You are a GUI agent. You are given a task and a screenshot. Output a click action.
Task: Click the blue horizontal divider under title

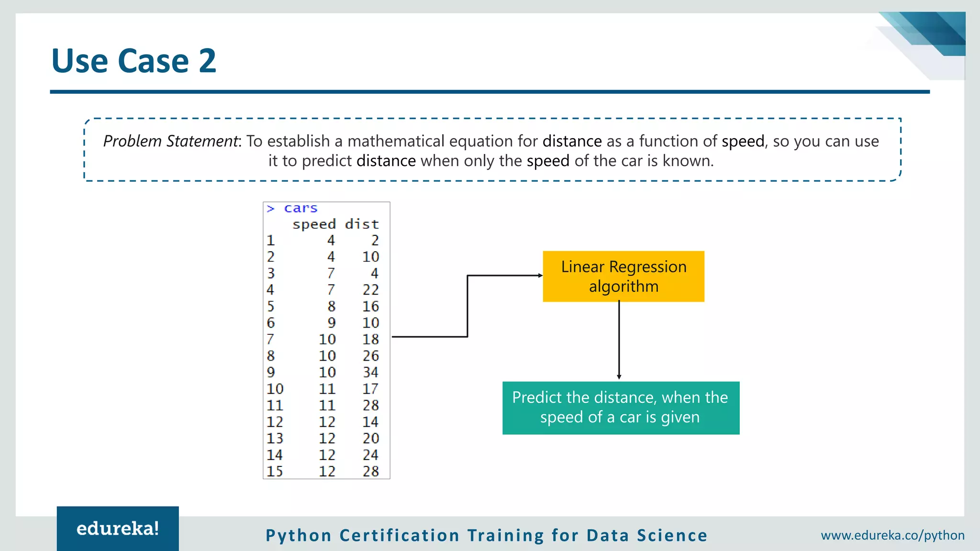(x=489, y=92)
